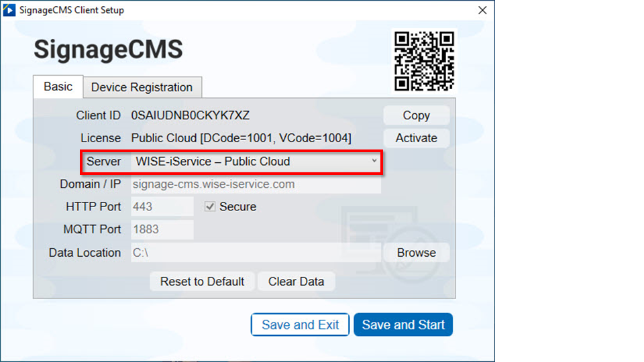Expand the Server dropdown list

point(374,162)
